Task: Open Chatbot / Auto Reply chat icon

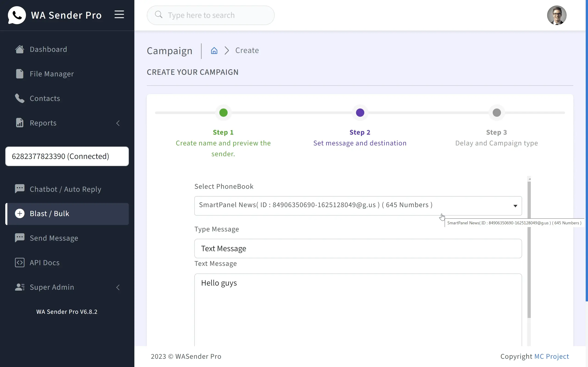Action: (x=20, y=189)
